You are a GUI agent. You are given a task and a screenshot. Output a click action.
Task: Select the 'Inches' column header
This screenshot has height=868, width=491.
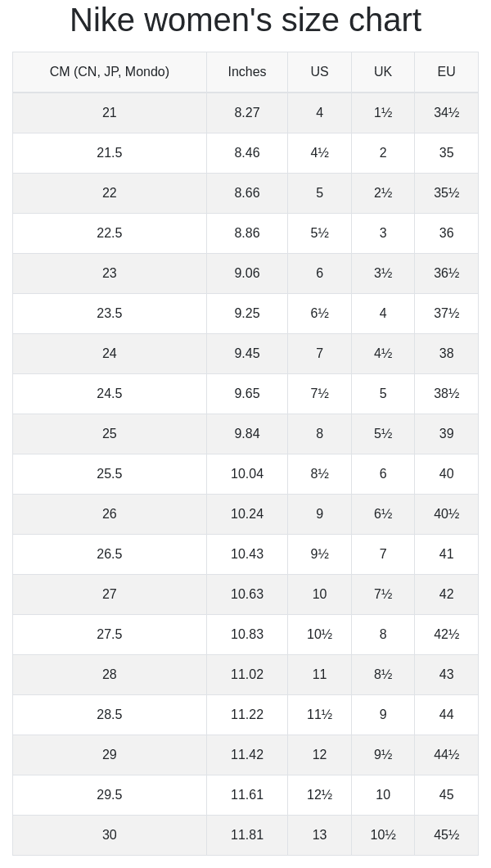tap(247, 72)
